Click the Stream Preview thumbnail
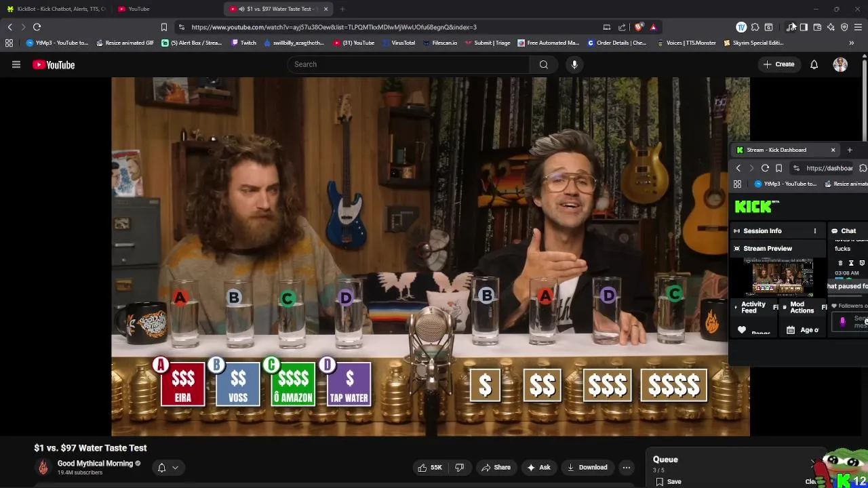The image size is (868, 488). point(779,277)
